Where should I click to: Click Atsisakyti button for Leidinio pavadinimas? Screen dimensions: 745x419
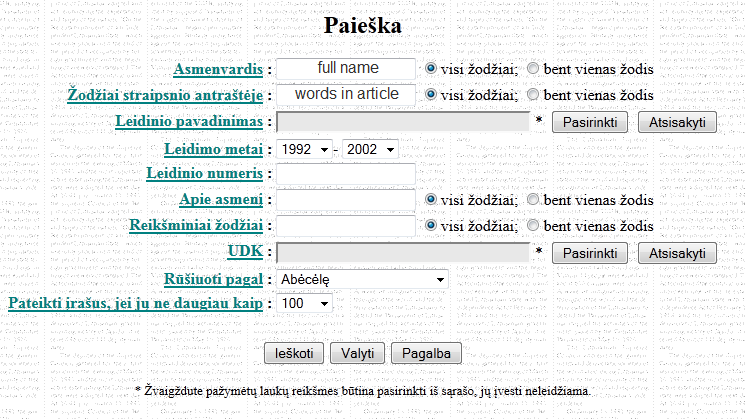(x=677, y=122)
